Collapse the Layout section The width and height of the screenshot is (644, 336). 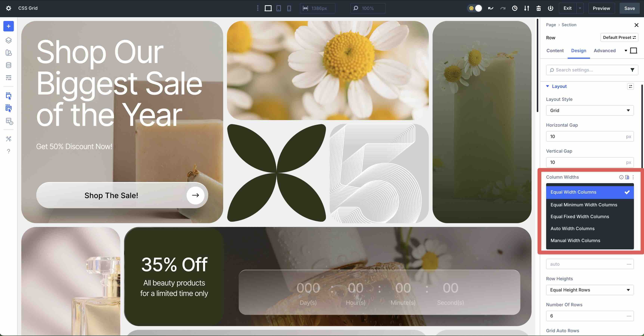(547, 86)
